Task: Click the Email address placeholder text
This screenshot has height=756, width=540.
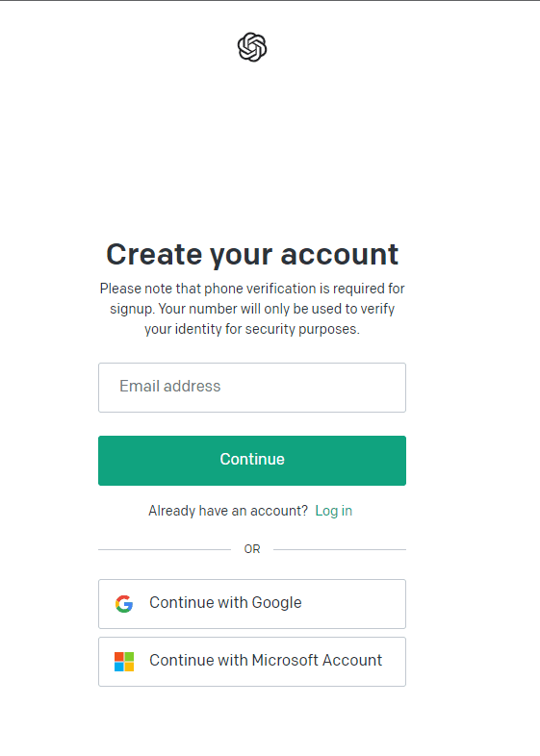Action: pyautogui.click(x=169, y=387)
